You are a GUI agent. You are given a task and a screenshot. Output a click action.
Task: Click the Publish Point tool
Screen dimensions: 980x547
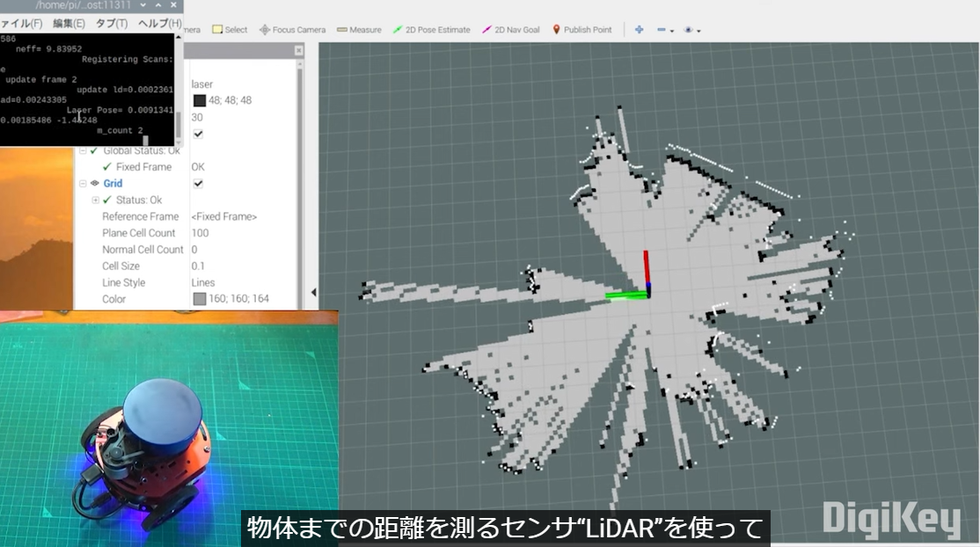coord(581,30)
